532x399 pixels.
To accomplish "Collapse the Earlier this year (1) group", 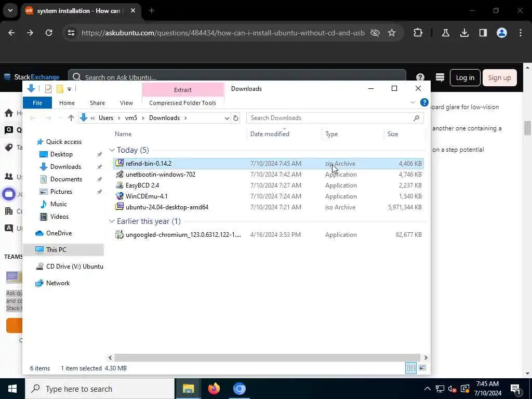I will coord(112,221).
